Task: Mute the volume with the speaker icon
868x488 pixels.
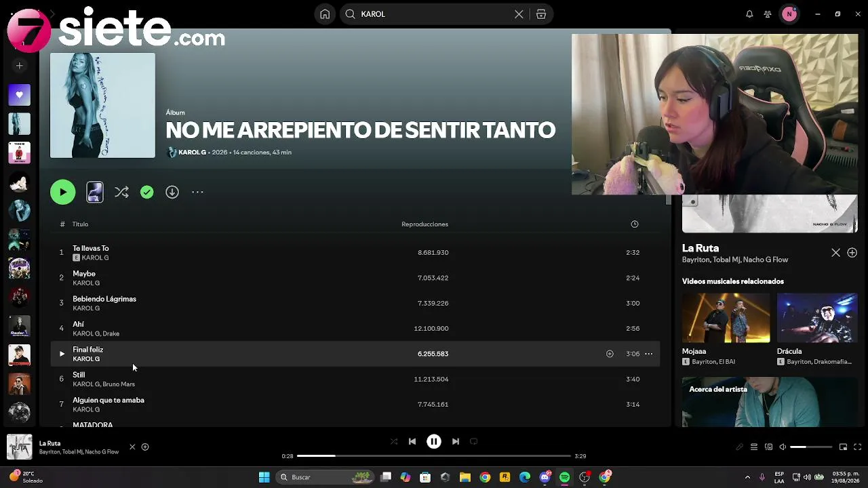Action: click(783, 447)
